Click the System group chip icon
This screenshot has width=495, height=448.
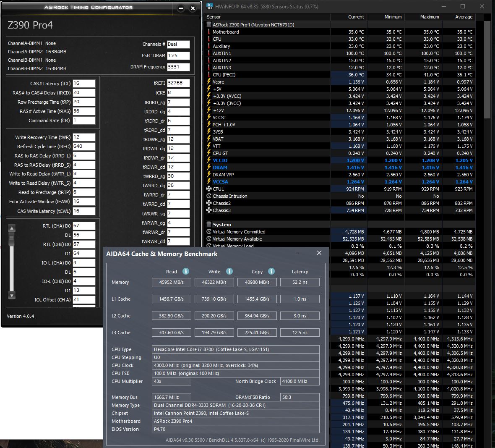208,225
